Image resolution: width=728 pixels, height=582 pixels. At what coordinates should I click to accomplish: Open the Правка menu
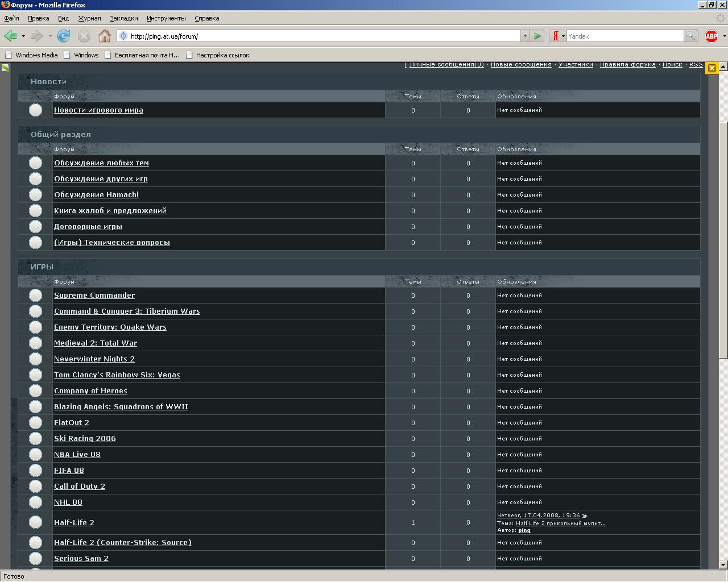pos(38,18)
